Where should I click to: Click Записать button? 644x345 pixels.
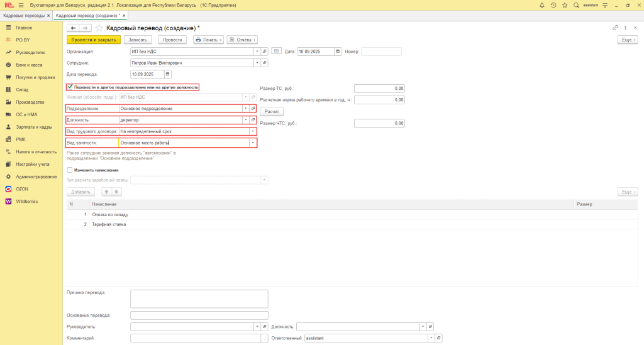[138, 40]
